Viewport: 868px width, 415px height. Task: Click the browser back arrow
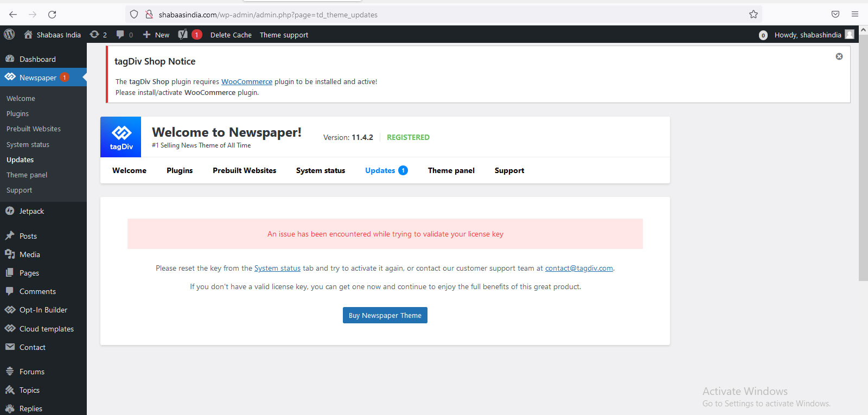[x=13, y=15]
